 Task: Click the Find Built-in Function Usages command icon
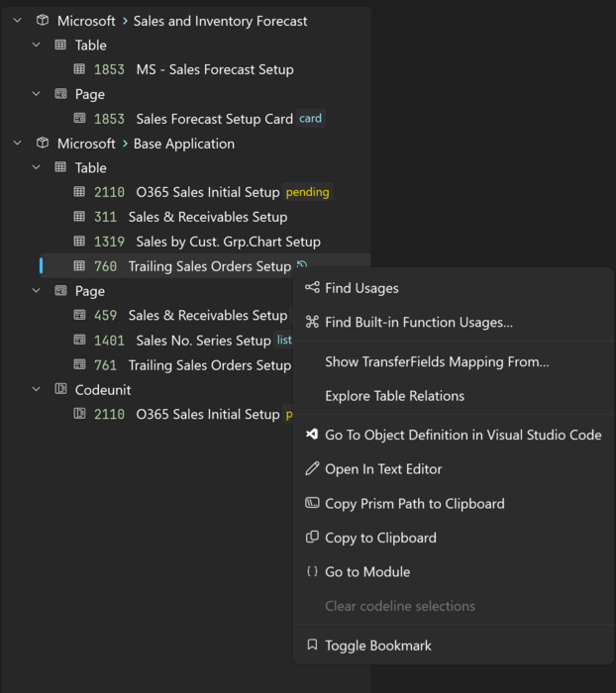(x=312, y=322)
